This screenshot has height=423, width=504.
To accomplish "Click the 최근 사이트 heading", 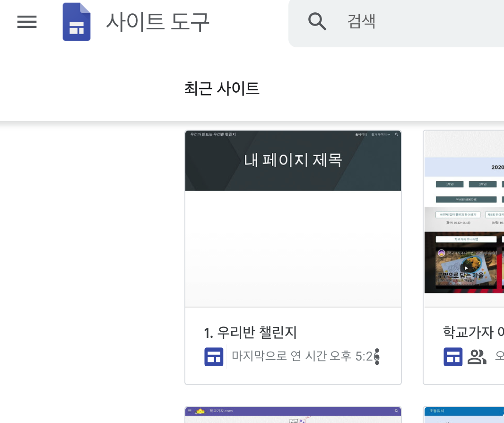I will coord(222,88).
